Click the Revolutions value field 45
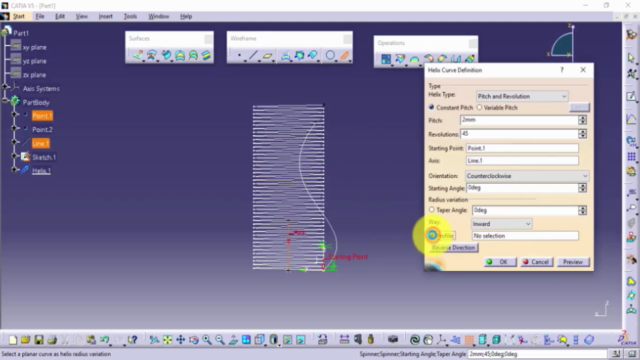The height and width of the screenshot is (360, 640). pyautogui.click(x=519, y=134)
